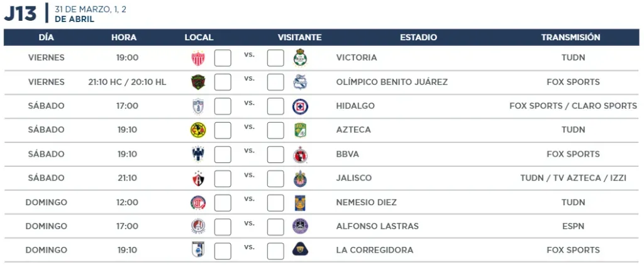
Task: Click the Tijuana Xolos crest
Action: click(x=300, y=154)
